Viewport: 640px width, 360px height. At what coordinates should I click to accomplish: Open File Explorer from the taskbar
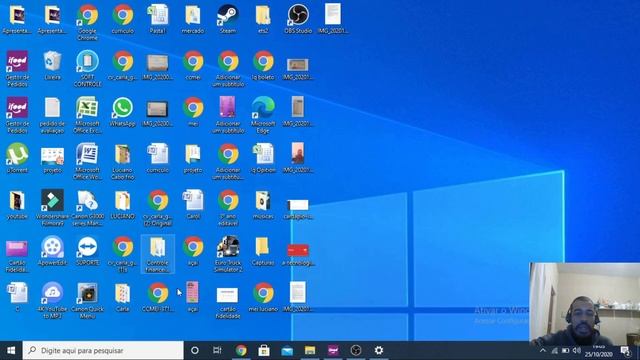(x=310, y=350)
